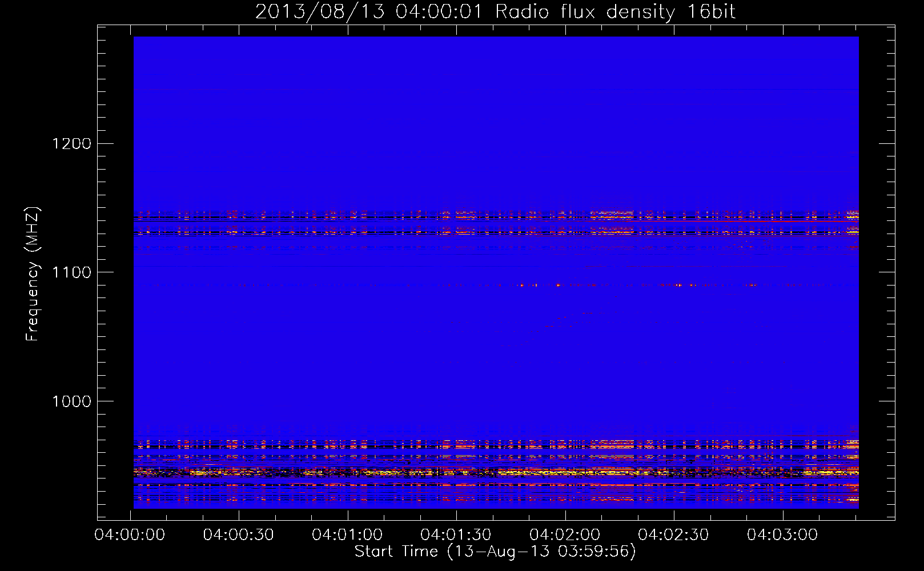Image resolution: width=924 pixels, height=571 pixels.
Task: Click the 'Start Time (13-Aug-13 03:59:56)' label
Action: [x=495, y=552]
